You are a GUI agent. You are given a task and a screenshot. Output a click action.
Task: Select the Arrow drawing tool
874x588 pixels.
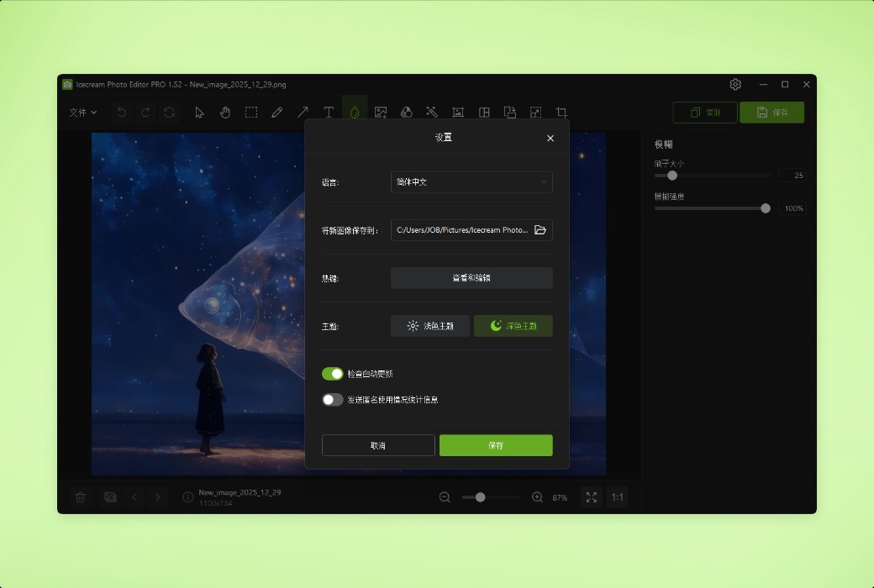(x=303, y=112)
